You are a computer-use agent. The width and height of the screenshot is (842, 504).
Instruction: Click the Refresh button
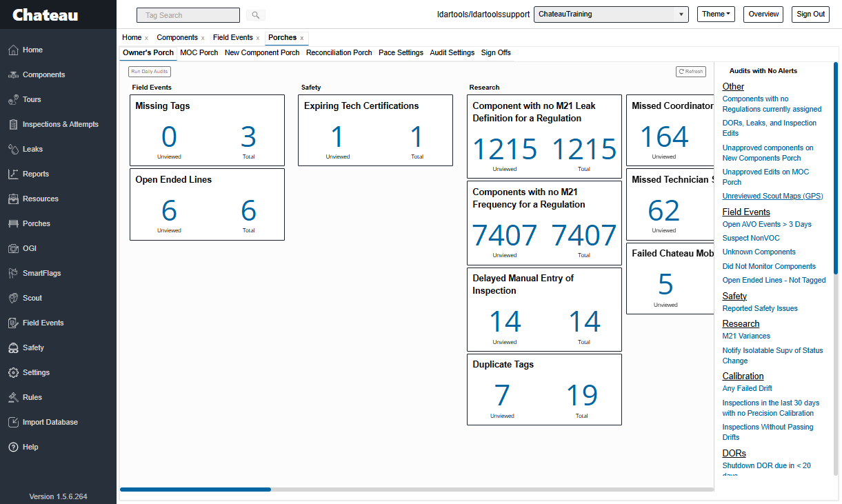691,71
